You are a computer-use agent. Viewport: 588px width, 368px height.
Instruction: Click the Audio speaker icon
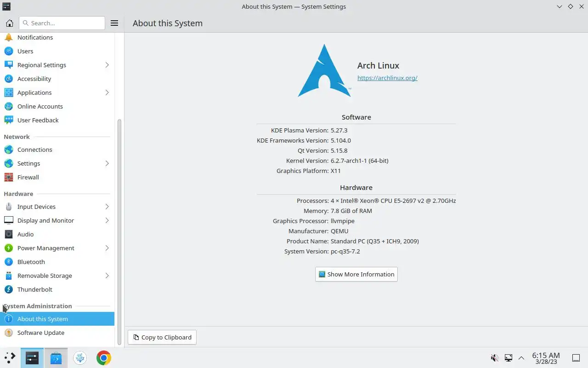8,234
